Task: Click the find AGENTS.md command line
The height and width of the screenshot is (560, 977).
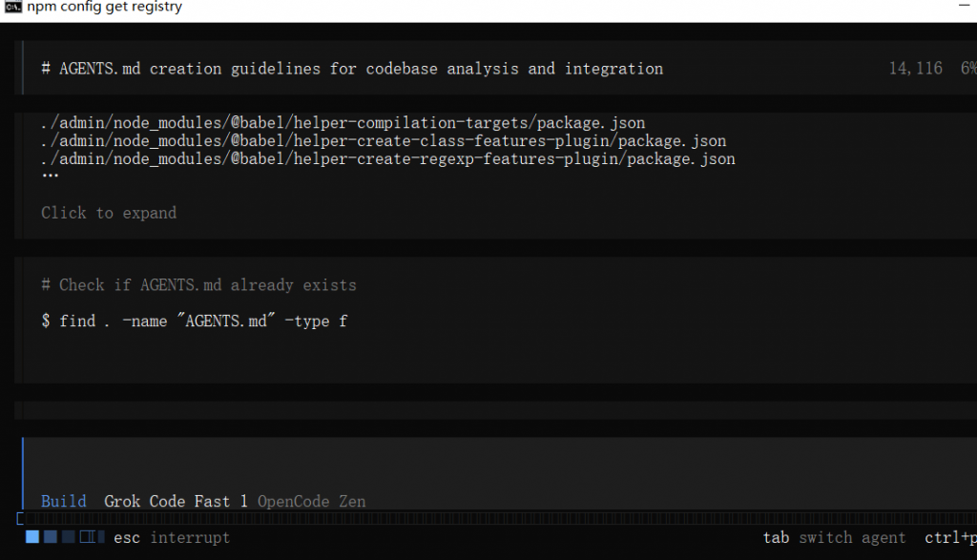Action: [x=194, y=321]
